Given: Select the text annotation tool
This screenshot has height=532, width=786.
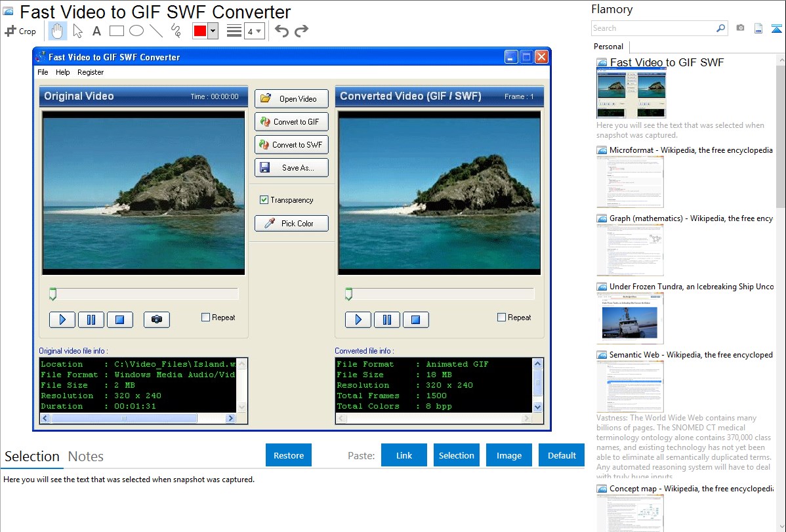Looking at the screenshot, I should (x=96, y=31).
